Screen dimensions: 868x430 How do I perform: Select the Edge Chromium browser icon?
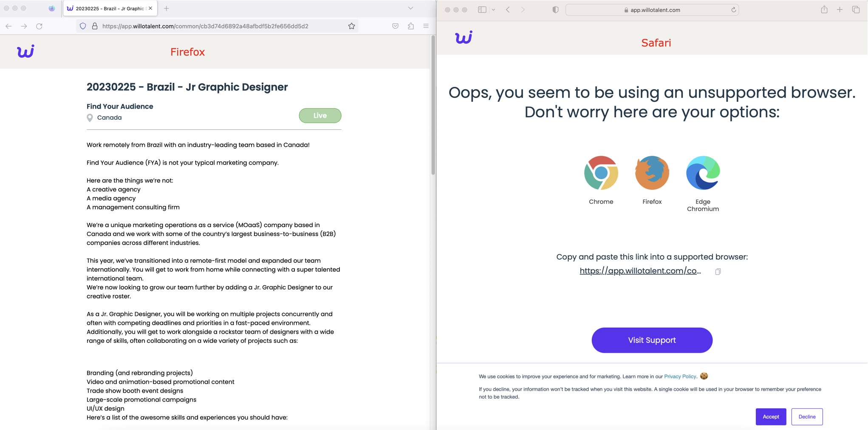click(x=702, y=173)
